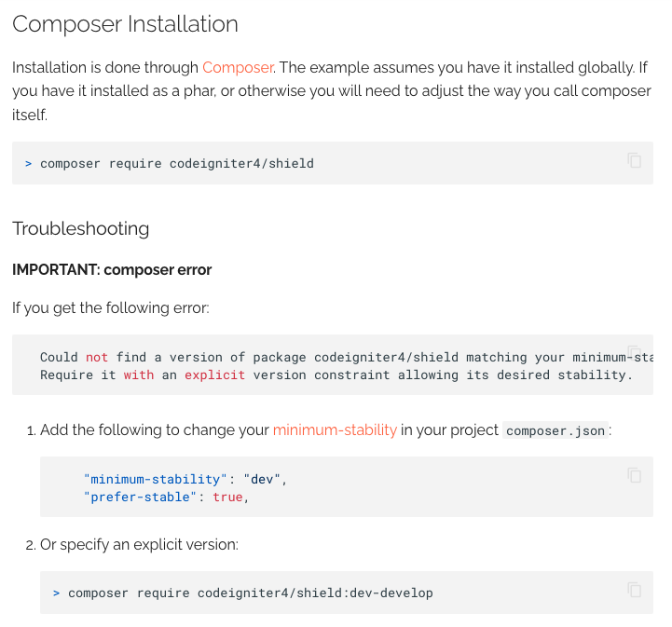Copy the composer require codeigniter4/shield command
This screenshot has width=672, height=627.
click(x=634, y=160)
